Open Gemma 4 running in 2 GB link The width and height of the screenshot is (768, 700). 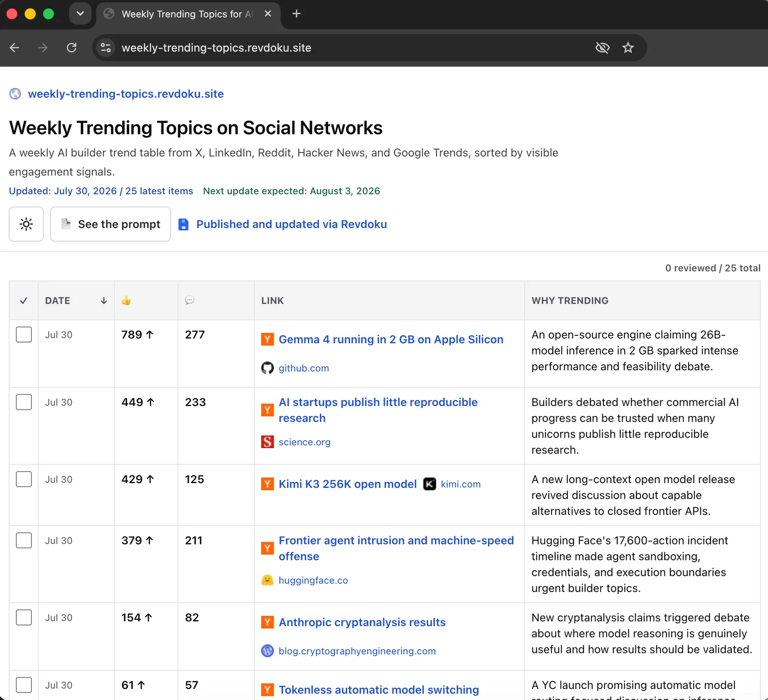tap(391, 339)
